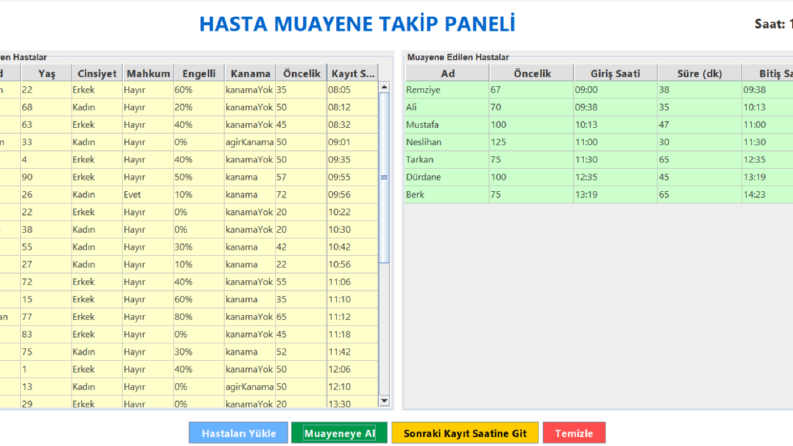
Task: Click registration time 08:05 cell
Action: click(353, 90)
